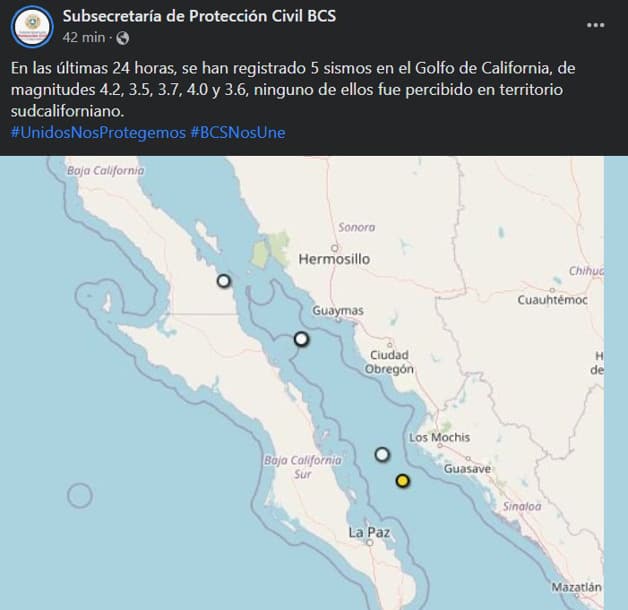
Task: Click the 42 min post timestamp
Action: click(84, 38)
